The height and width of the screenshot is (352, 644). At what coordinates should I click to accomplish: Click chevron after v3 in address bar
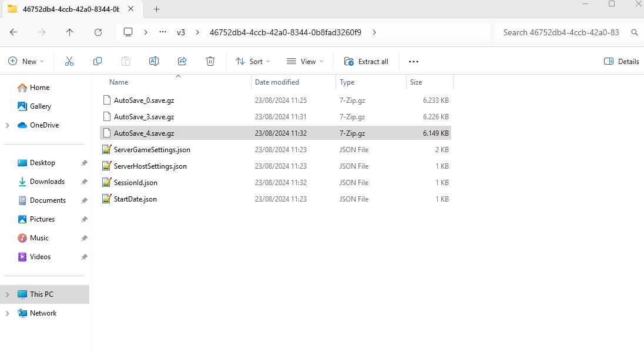click(x=197, y=32)
